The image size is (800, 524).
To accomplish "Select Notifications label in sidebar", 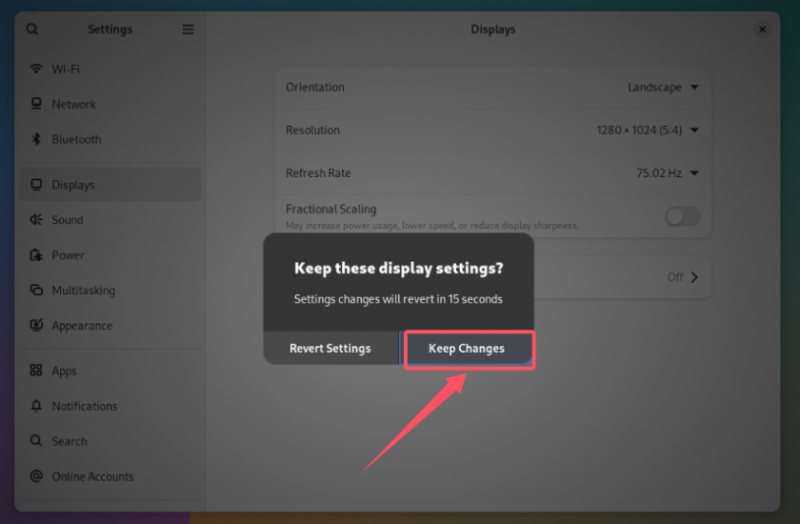I will pyautogui.click(x=85, y=406).
